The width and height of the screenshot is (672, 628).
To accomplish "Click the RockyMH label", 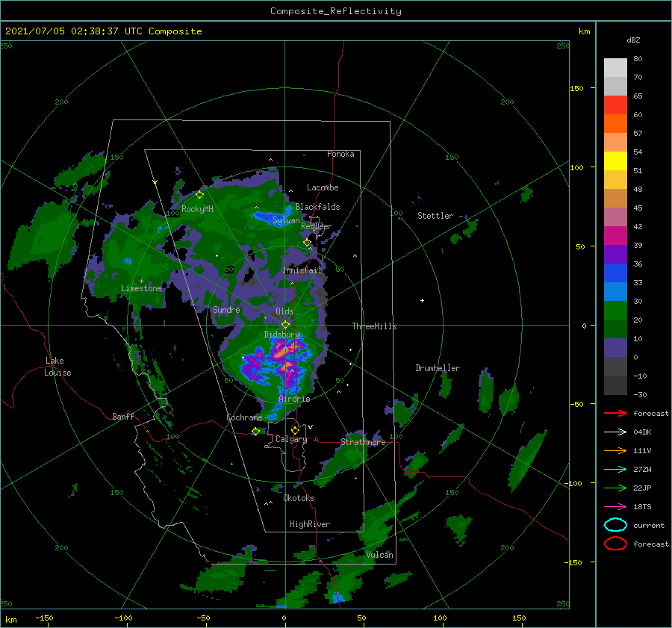I will [x=197, y=209].
